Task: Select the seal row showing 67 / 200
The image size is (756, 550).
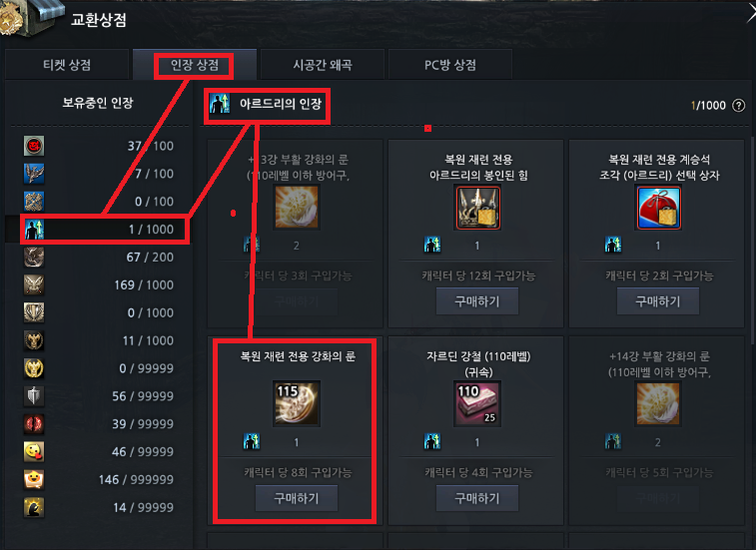Action: point(99,257)
